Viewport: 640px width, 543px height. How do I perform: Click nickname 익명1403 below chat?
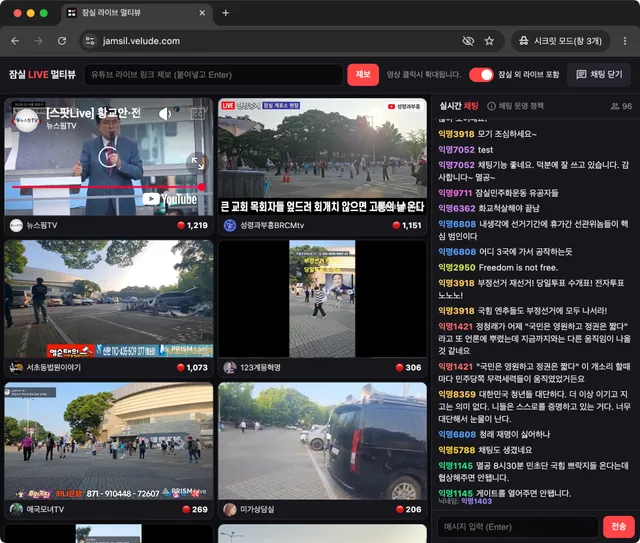pyautogui.click(x=476, y=501)
